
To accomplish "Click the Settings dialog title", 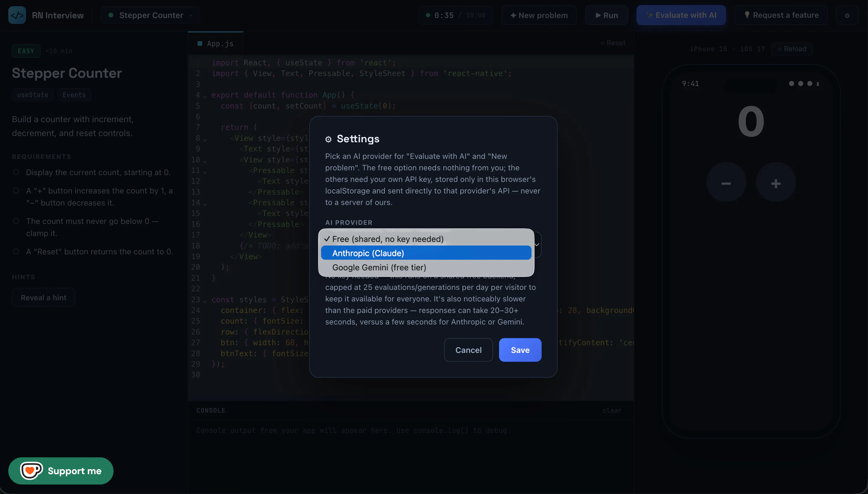I will pos(358,139).
